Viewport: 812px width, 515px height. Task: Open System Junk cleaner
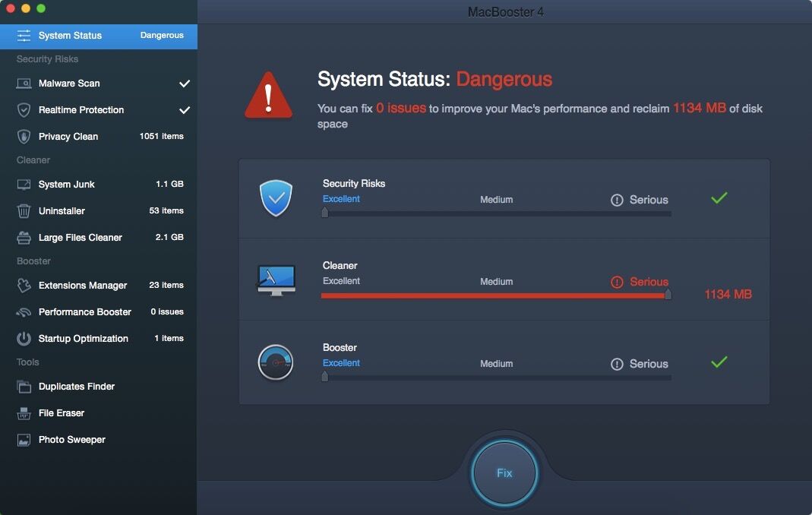click(x=99, y=185)
